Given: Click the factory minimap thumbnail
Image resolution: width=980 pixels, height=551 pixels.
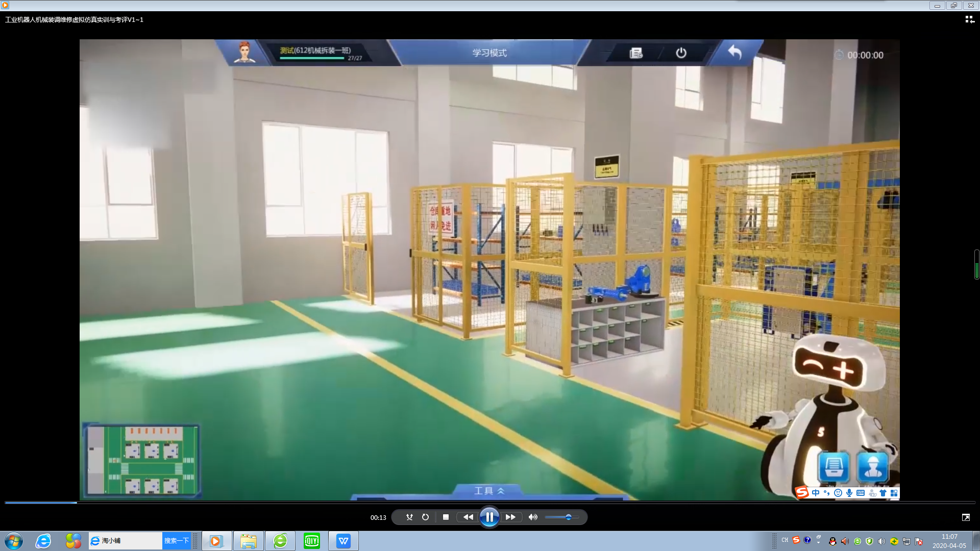Looking at the screenshot, I should click(141, 460).
